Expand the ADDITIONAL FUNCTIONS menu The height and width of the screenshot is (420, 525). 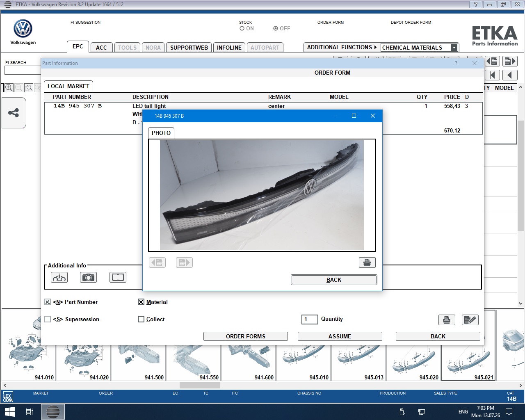[342, 47]
